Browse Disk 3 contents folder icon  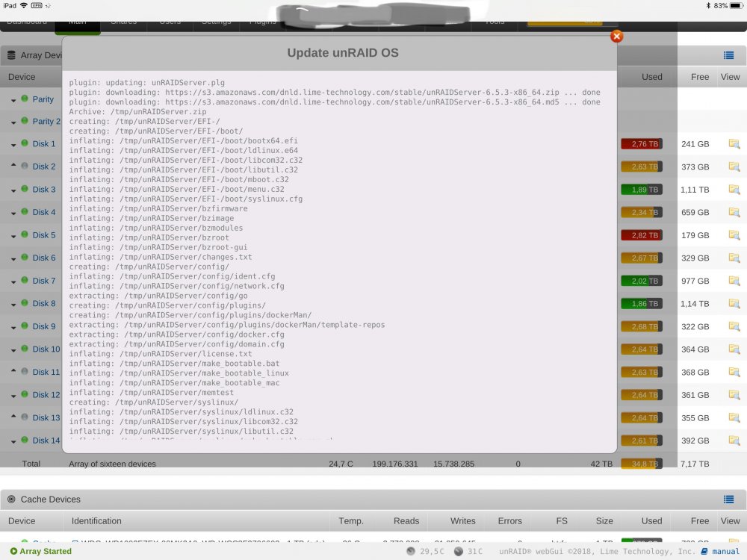(x=734, y=190)
